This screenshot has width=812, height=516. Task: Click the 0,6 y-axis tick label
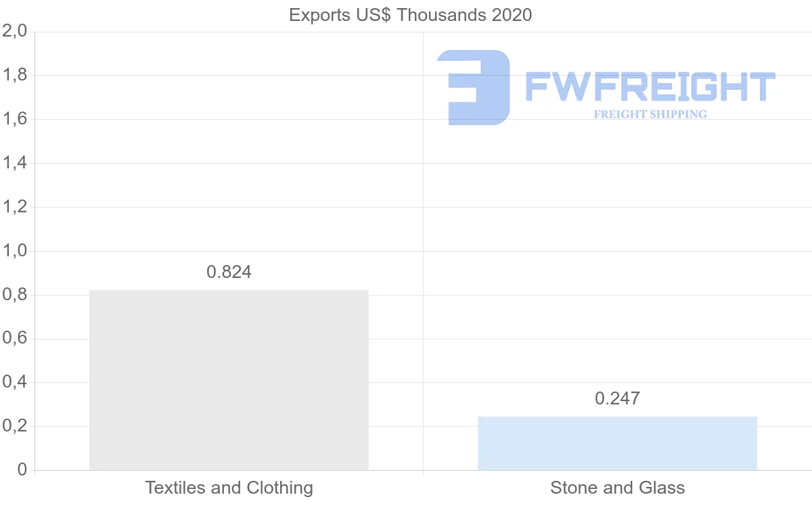coord(15,339)
